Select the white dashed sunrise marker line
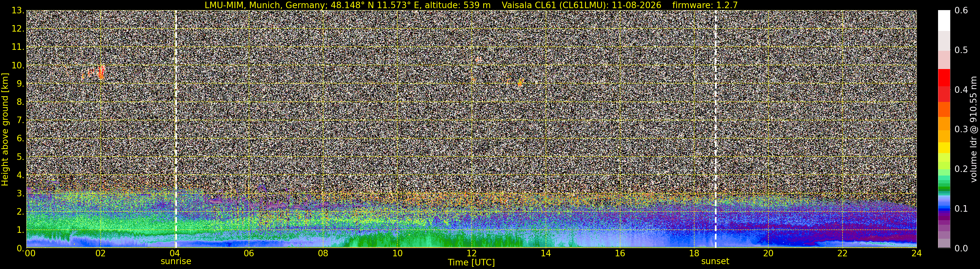Image resolution: width=980 pixels, height=269 pixels. point(176,129)
